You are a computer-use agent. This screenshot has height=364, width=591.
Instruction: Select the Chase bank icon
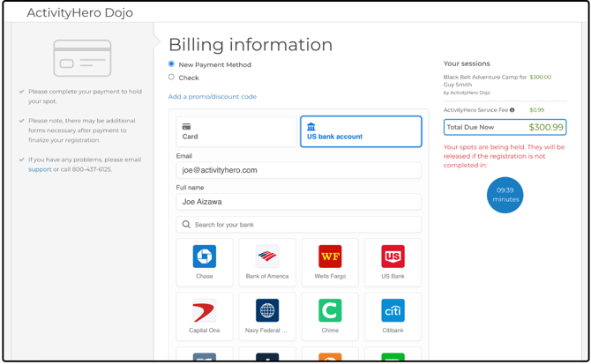coord(204,256)
